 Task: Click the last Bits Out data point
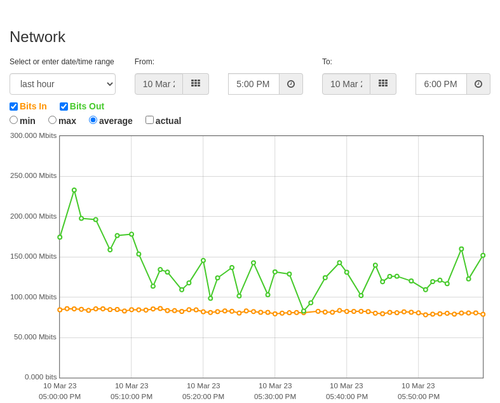tap(483, 256)
